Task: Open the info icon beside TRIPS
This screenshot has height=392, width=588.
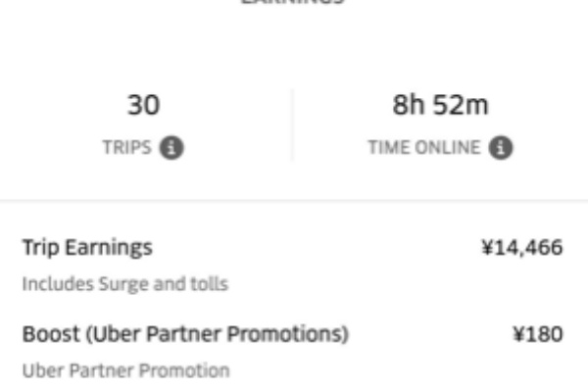Action: 171,148
